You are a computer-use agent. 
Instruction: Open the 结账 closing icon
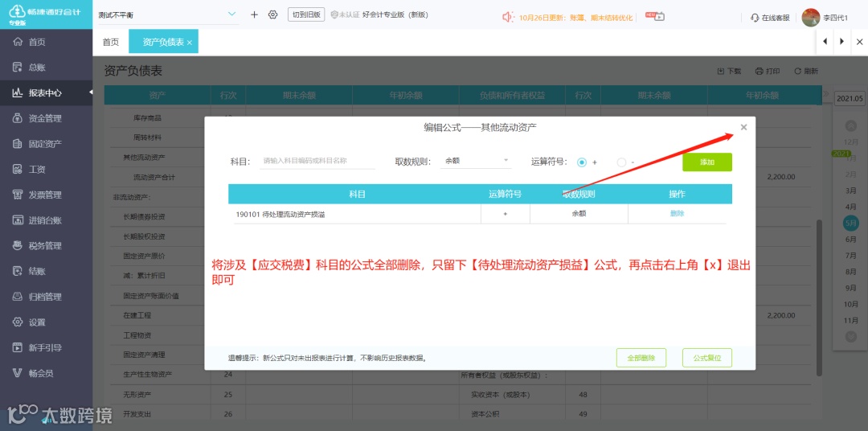18,271
